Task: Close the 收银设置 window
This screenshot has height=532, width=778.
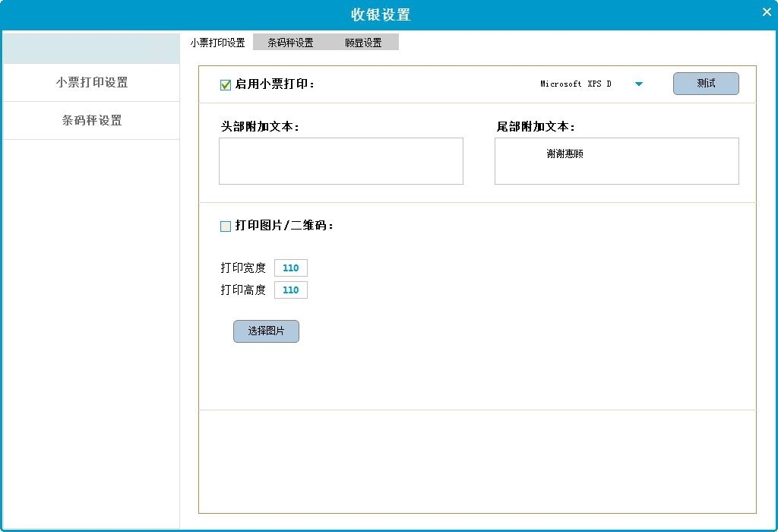Action: click(766, 11)
